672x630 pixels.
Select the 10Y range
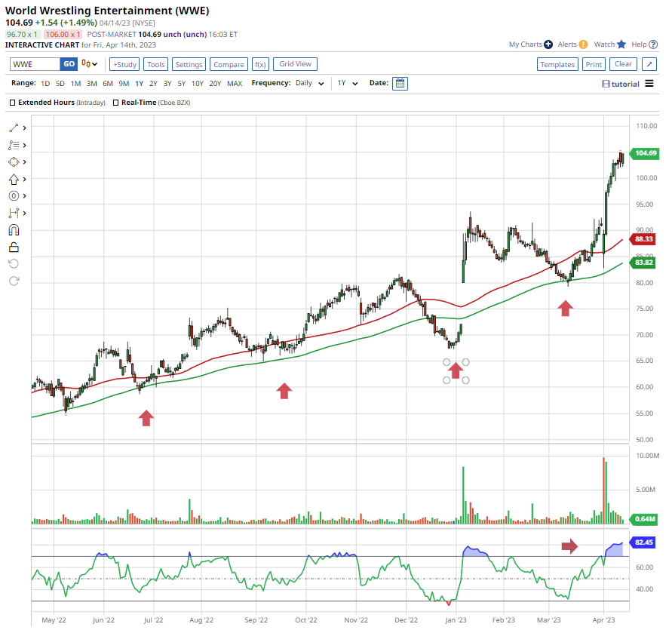coord(197,84)
